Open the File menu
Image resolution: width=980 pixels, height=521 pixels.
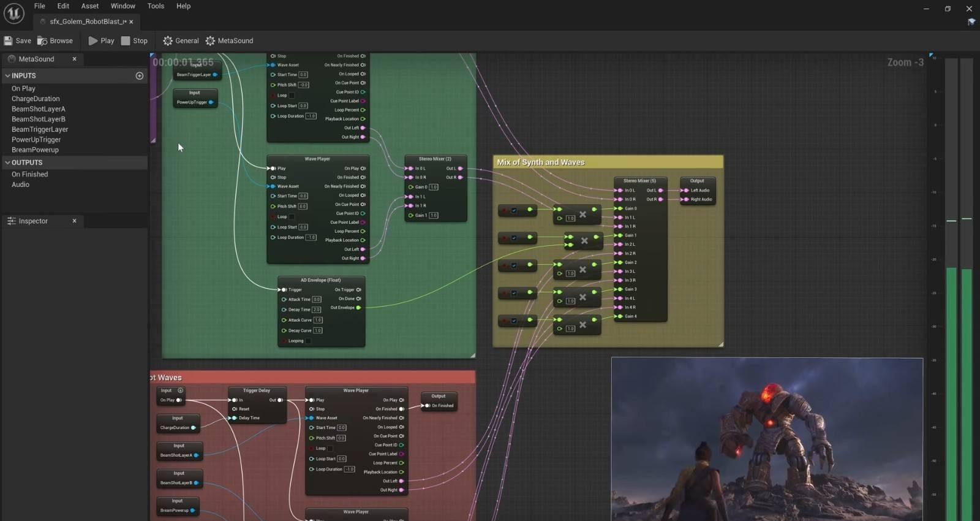pyautogui.click(x=40, y=6)
